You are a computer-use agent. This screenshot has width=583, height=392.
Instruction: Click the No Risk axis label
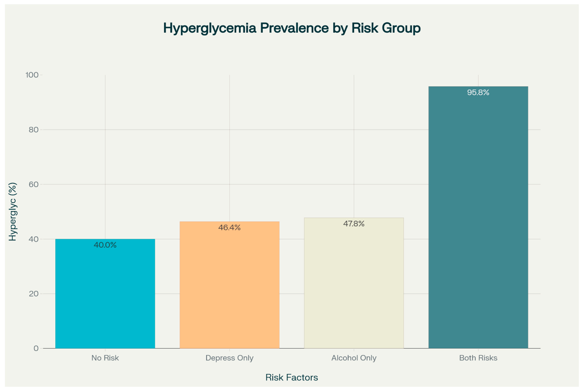(x=105, y=358)
